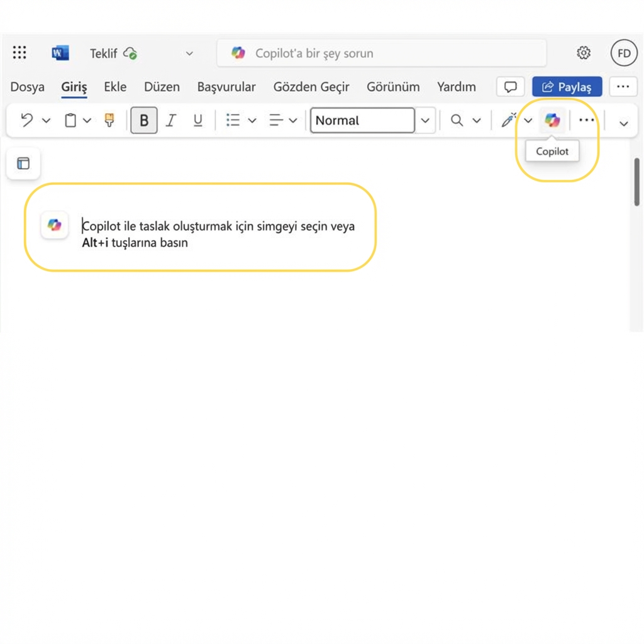Open the Normal style dropdown
Screen dimensions: 644x644
coord(426,120)
